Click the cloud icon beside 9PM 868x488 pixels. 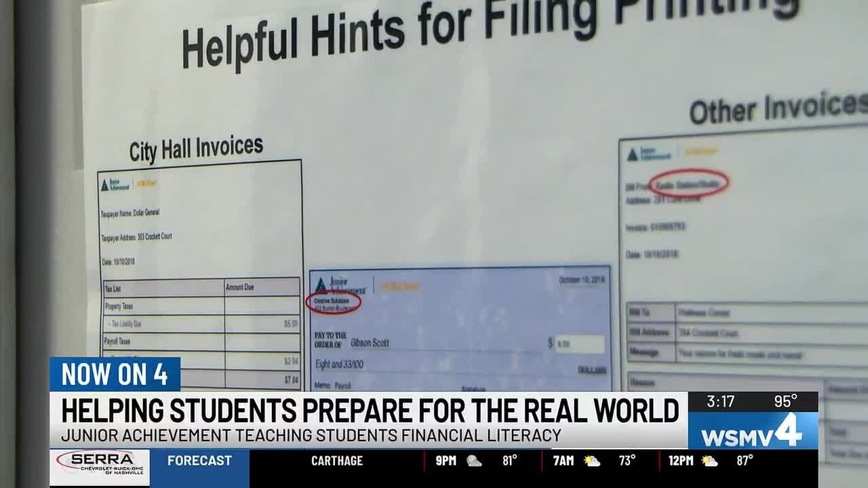coord(474,461)
